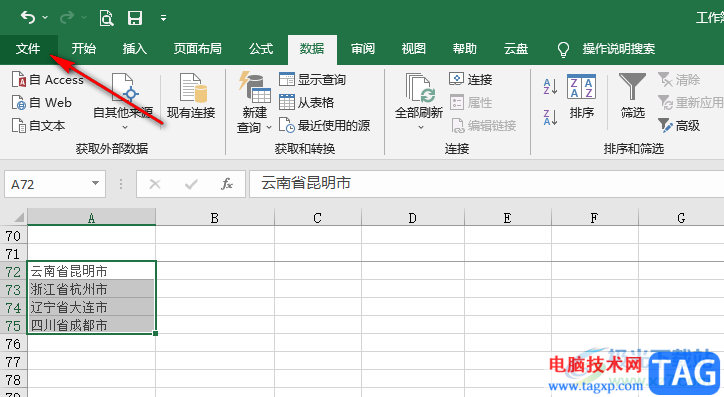The width and height of the screenshot is (724, 397).
Task: Click cell containing 云南省昆明市
Action: pos(91,271)
